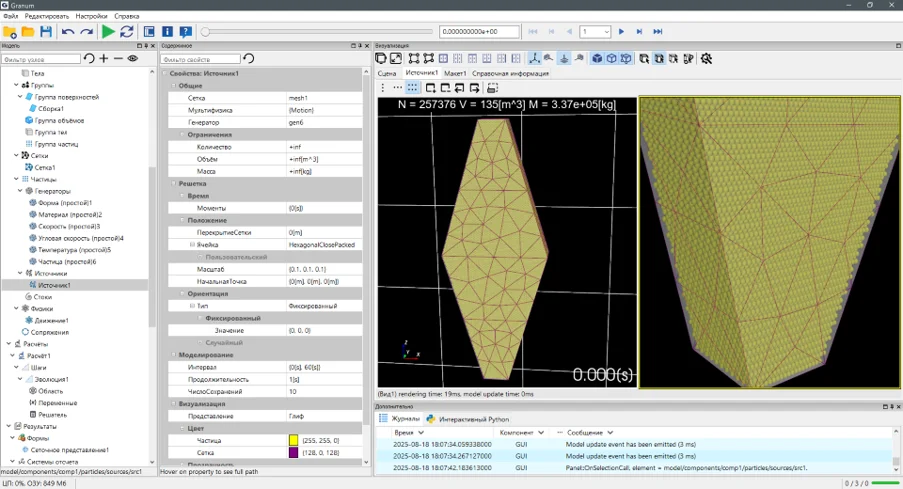Open the Редактировать menu

point(47,16)
